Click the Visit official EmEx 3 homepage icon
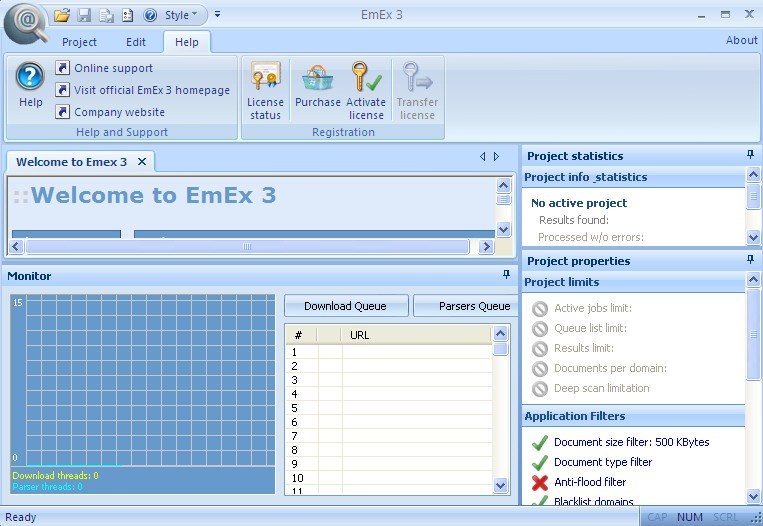763x526 pixels. click(x=62, y=90)
